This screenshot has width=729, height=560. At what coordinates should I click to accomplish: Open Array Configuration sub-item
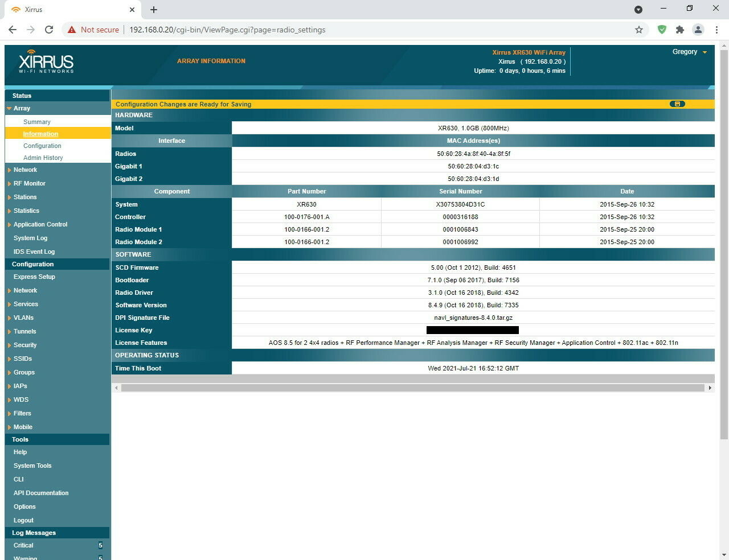coord(42,146)
